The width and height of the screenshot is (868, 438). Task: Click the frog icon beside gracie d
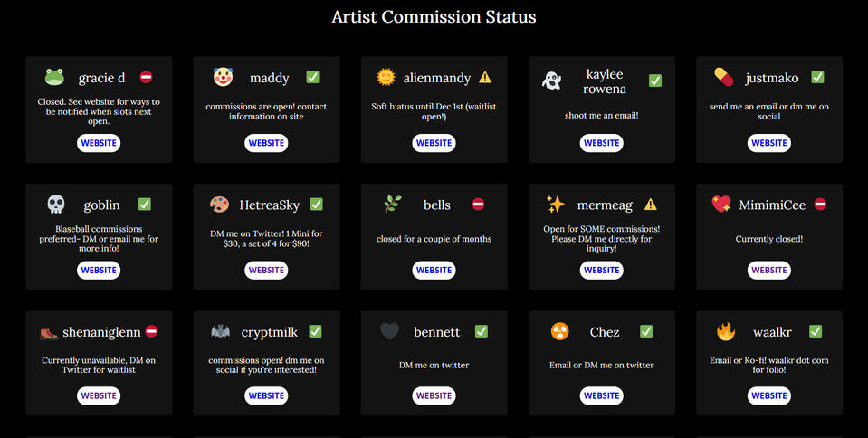pyautogui.click(x=54, y=78)
